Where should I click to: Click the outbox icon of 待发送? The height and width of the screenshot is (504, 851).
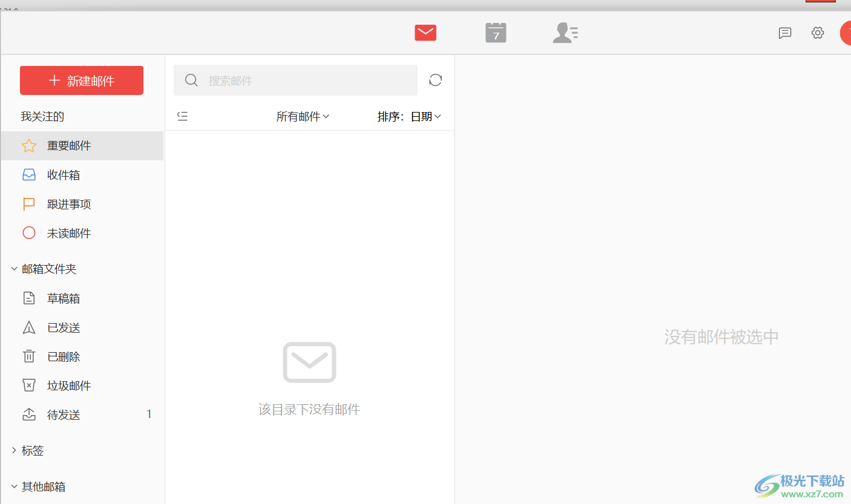pos(29,414)
